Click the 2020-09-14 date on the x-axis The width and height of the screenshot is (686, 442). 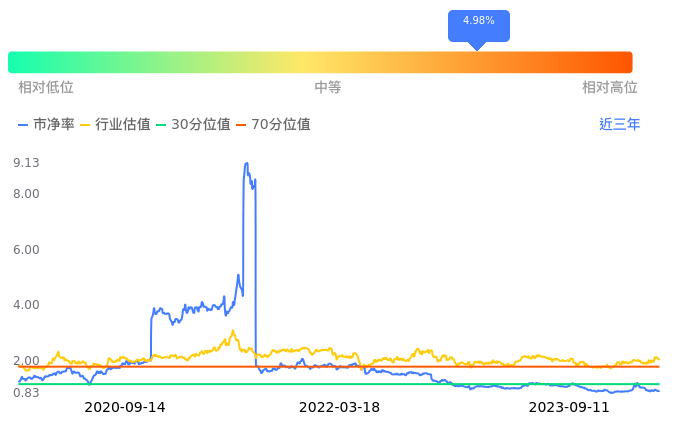click(x=125, y=408)
